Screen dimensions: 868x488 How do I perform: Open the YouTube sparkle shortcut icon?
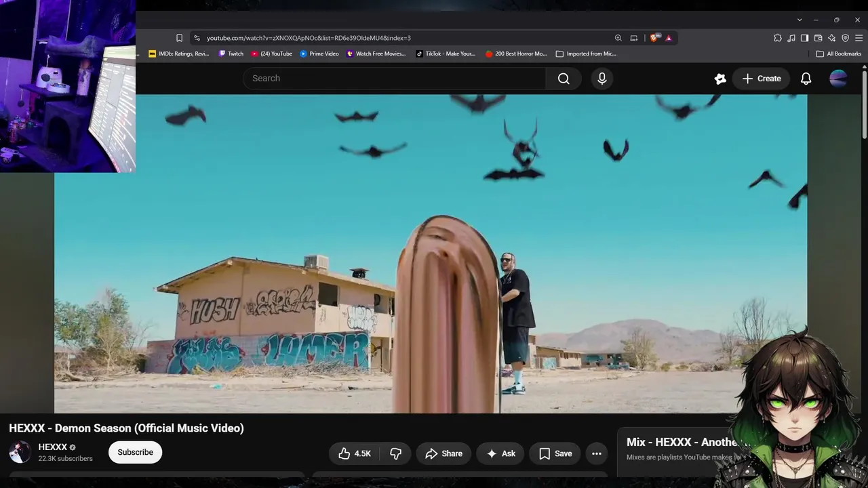tap(720, 79)
